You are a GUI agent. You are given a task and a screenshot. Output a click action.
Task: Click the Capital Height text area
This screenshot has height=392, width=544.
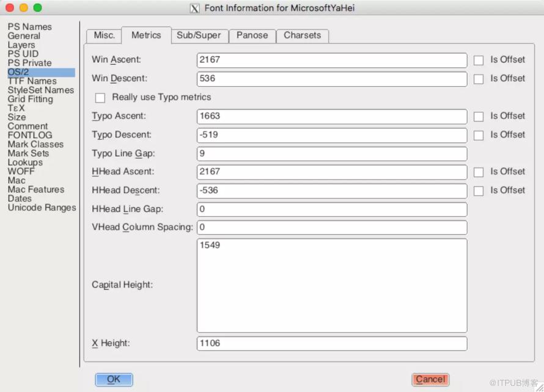click(332, 286)
